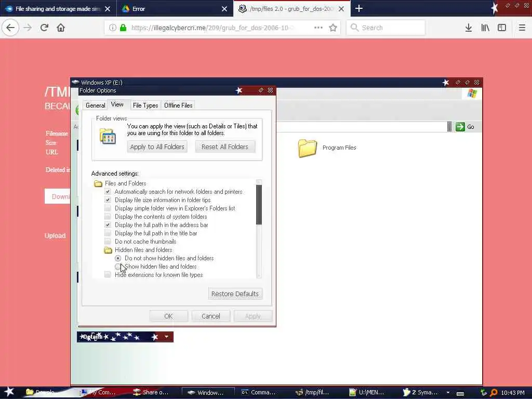This screenshot has width=532, height=399.
Task: Click Apply to All Folders button
Action: [x=157, y=147]
